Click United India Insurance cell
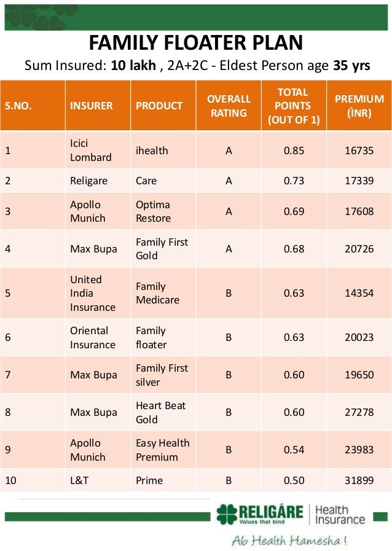392x551 pixels. [x=92, y=293]
